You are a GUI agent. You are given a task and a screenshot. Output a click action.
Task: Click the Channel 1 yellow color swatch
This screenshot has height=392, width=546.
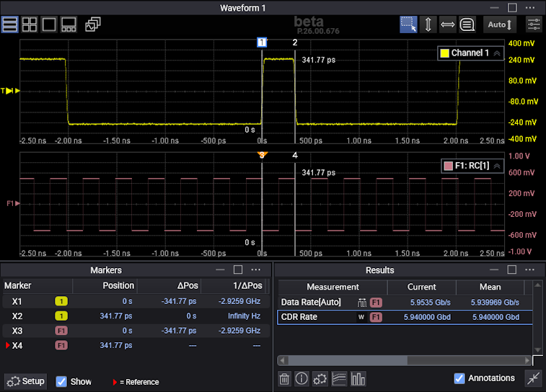pyautogui.click(x=444, y=53)
